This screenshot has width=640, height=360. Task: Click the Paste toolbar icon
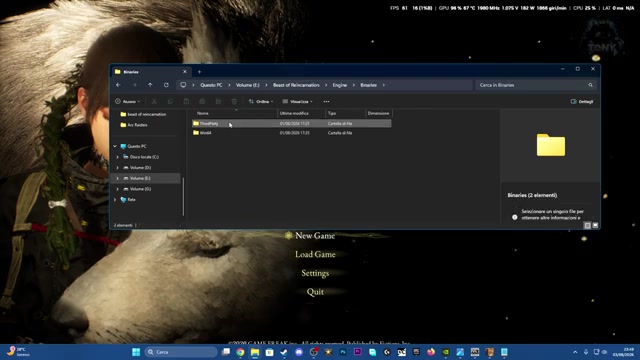click(186, 101)
